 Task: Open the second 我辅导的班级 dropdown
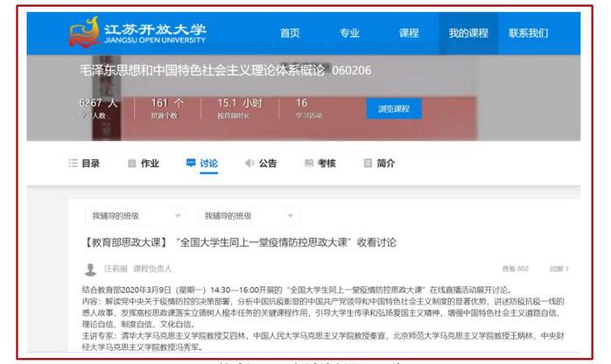pos(249,215)
